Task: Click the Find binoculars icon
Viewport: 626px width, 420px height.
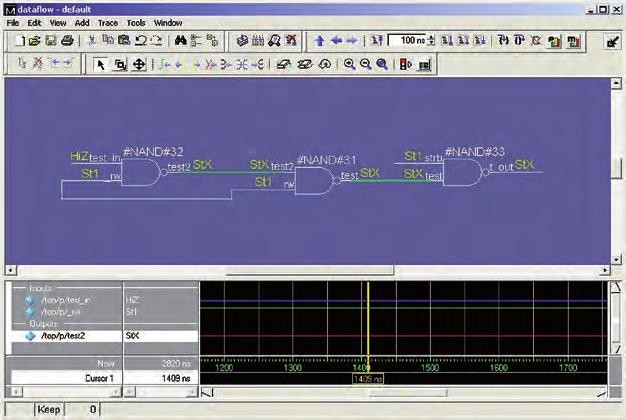Action: 181,41
